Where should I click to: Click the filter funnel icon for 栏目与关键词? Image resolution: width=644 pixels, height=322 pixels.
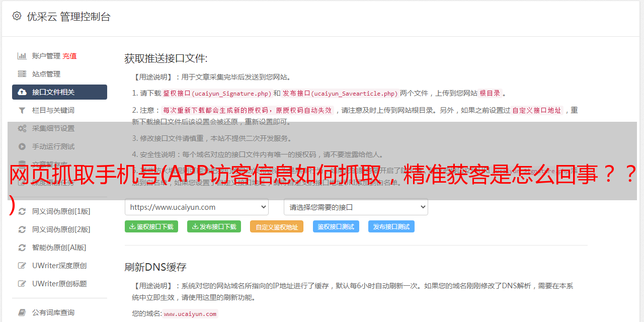click(x=22, y=110)
